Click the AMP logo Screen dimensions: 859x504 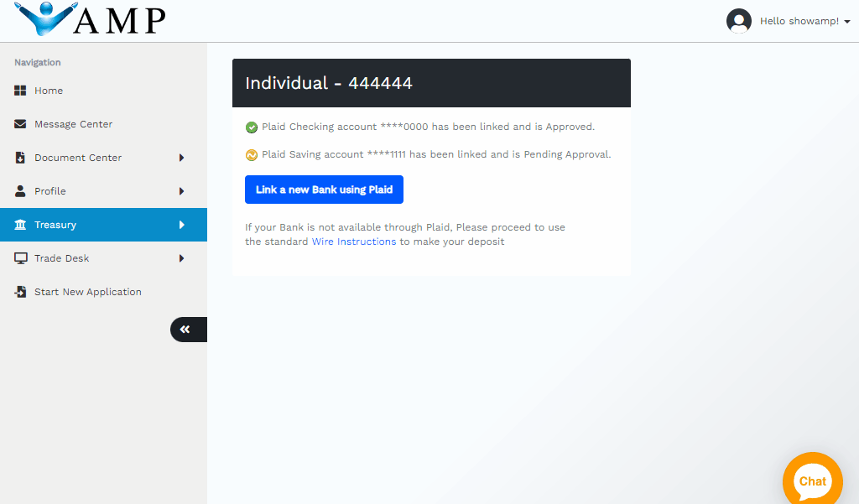pos(91,20)
